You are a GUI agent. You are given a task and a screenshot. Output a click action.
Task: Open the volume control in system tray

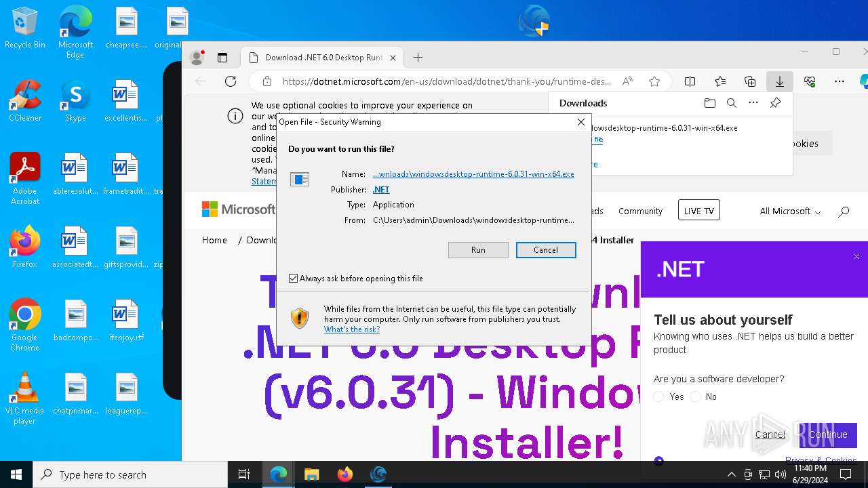tap(781, 474)
